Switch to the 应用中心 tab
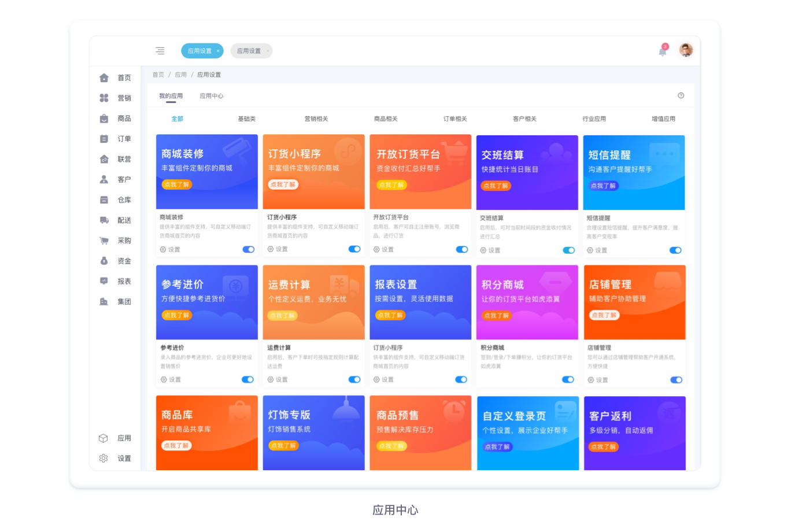This screenshot has width=791, height=532. coord(211,96)
